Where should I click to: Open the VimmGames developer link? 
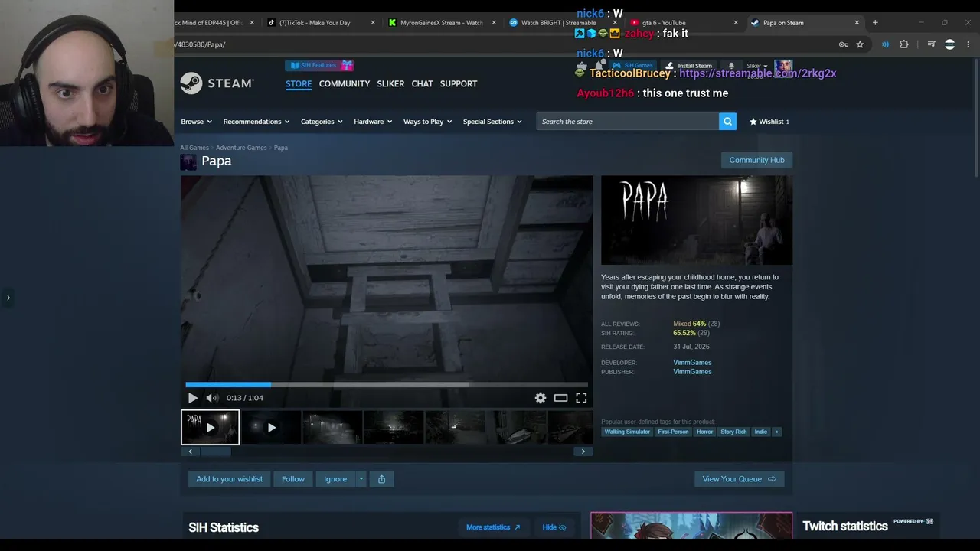tap(692, 363)
